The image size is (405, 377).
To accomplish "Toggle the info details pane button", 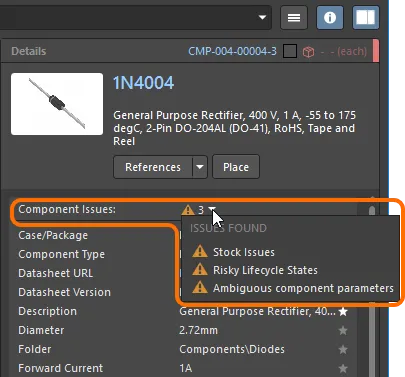I will (x=330, y=18).
